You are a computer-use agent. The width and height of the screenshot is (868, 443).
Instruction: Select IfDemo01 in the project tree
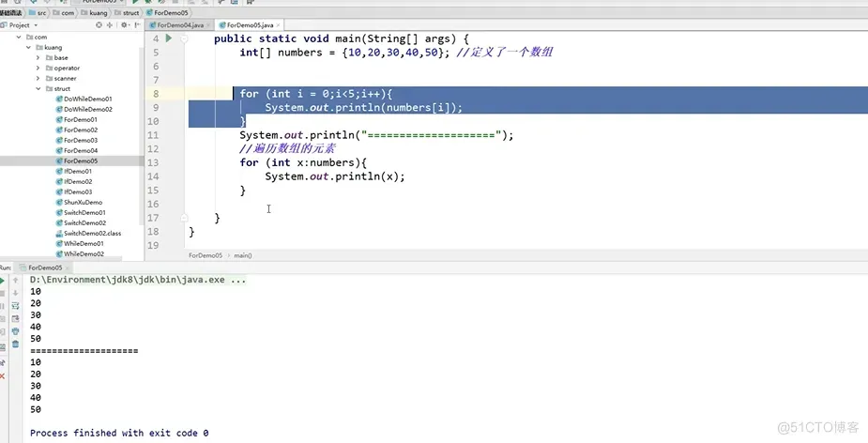(74, 171)
